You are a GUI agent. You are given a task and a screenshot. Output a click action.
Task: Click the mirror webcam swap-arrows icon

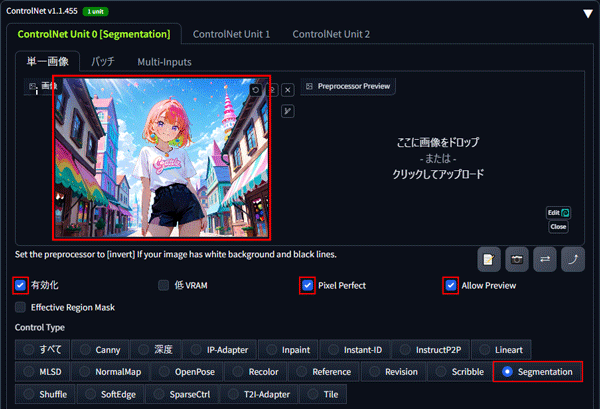[545, 258]
